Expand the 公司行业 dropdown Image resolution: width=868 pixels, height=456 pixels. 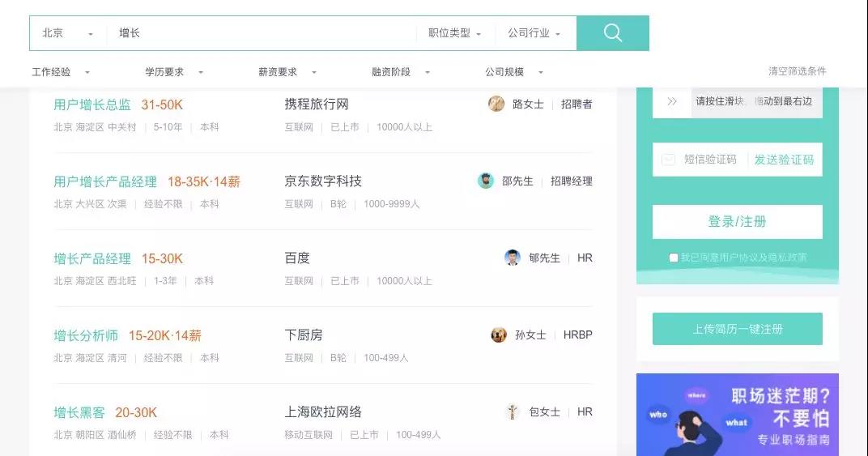[x=534, y=33]
